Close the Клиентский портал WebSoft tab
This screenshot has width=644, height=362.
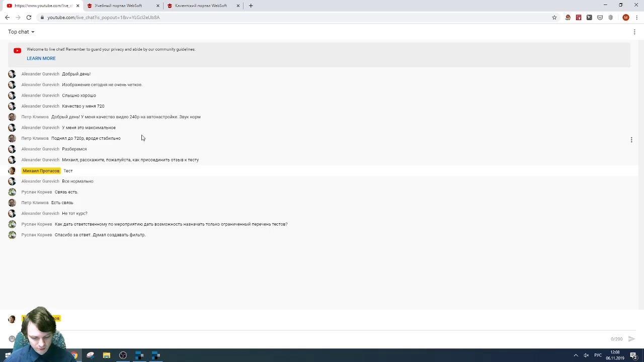click(x=238, y=6)
